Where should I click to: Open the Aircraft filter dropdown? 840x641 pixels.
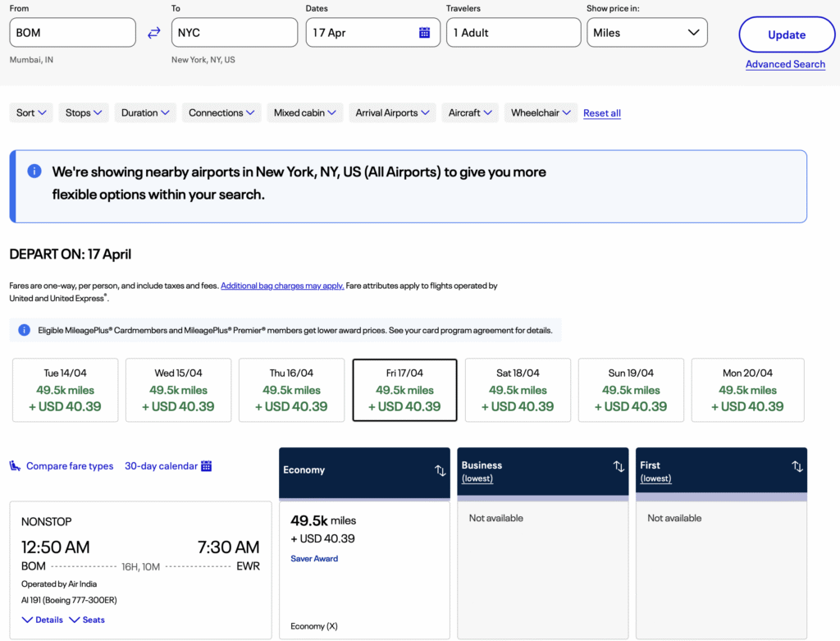469,113
